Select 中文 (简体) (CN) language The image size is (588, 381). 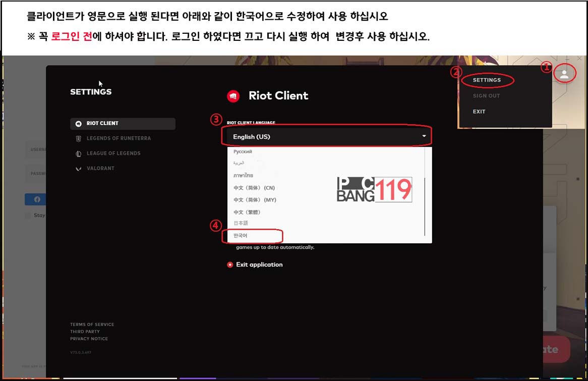254,188
